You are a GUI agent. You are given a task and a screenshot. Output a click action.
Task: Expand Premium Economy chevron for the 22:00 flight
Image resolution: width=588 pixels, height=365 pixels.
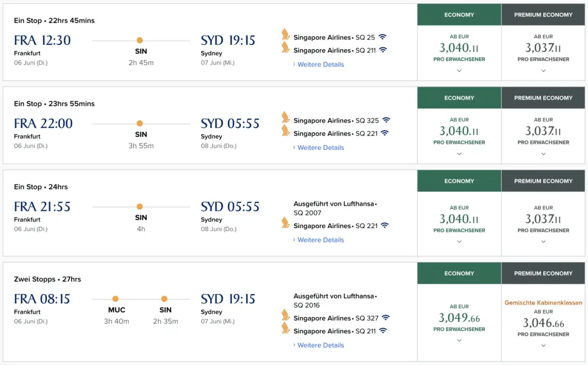coord(543,154)
